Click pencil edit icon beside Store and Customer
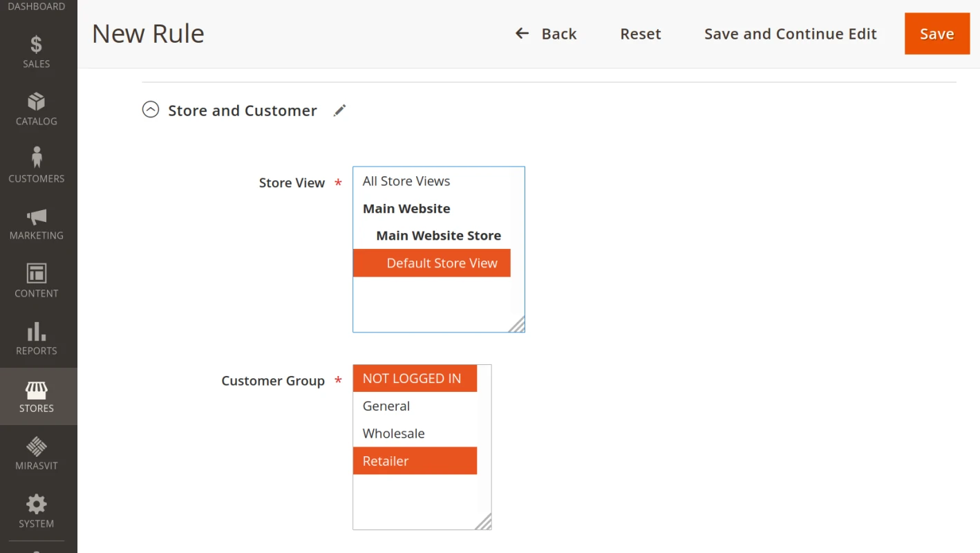980x553 pixels. pyautogui.click(x=339, y=111)
